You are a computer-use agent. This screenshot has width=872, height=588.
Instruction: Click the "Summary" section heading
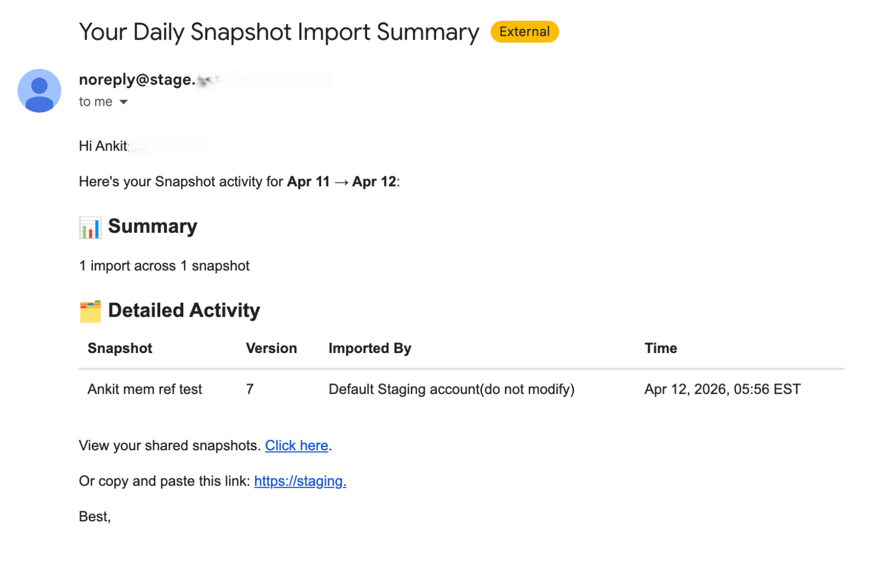tap(153, 226)
